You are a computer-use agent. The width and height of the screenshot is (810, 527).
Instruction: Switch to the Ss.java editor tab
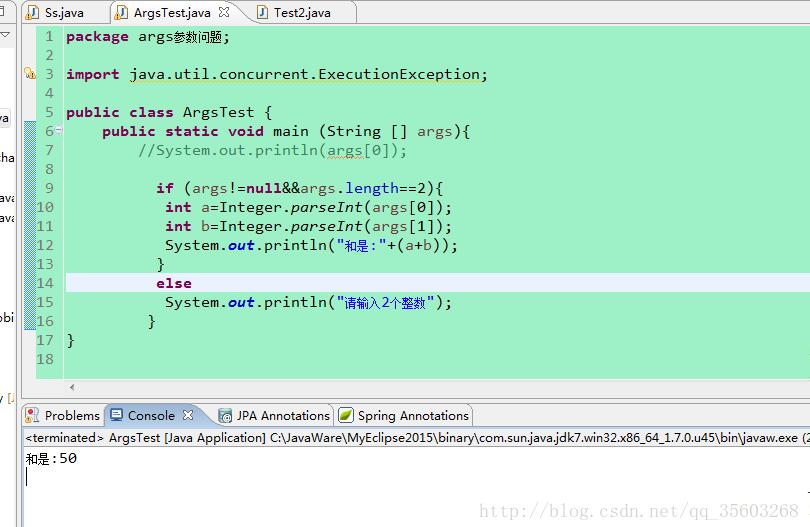coord(64,12)
